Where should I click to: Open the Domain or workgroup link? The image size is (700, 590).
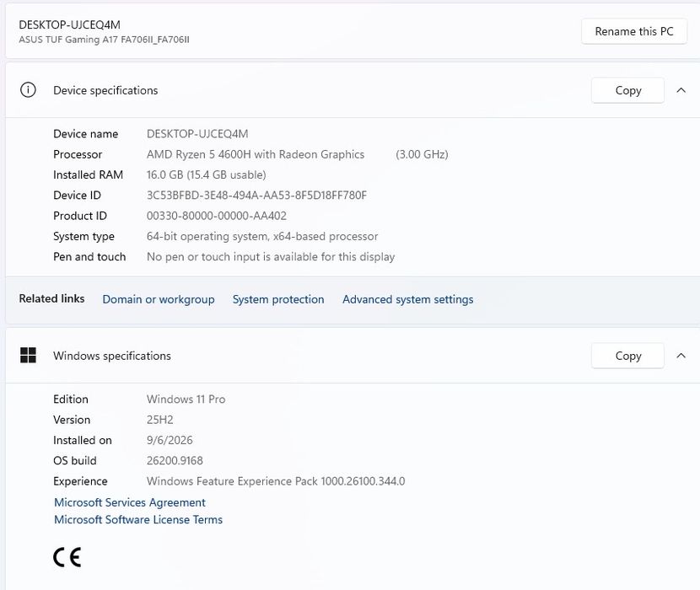coord(159,299)
